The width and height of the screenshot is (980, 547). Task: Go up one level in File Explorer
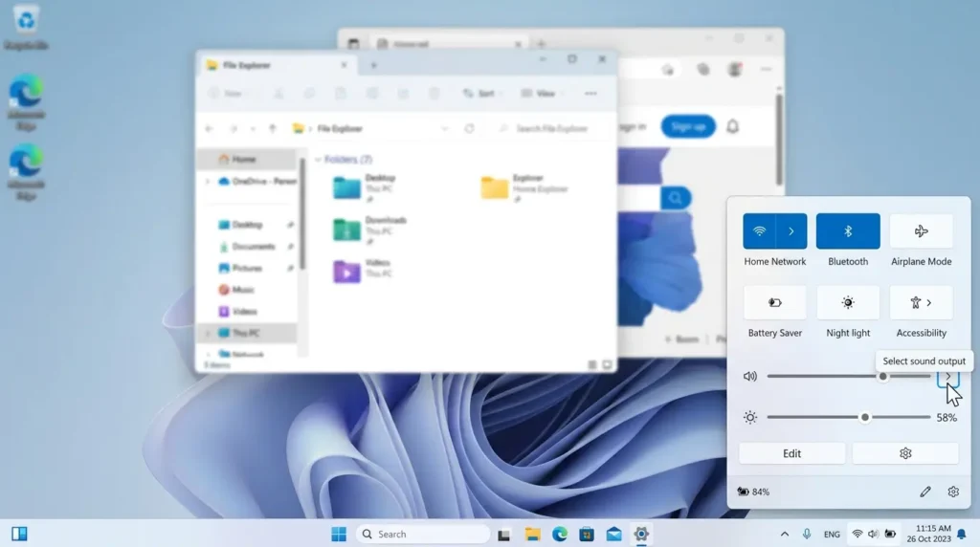click(273, 129)
